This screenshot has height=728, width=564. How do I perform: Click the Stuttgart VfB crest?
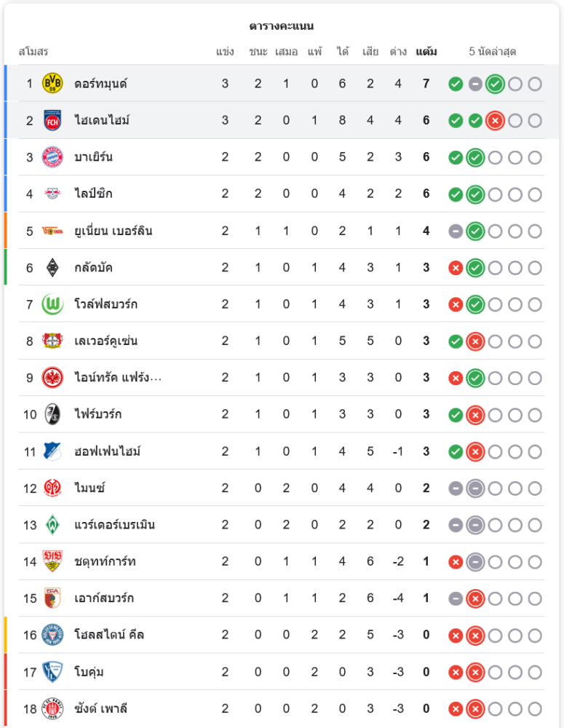click(52, 561)
